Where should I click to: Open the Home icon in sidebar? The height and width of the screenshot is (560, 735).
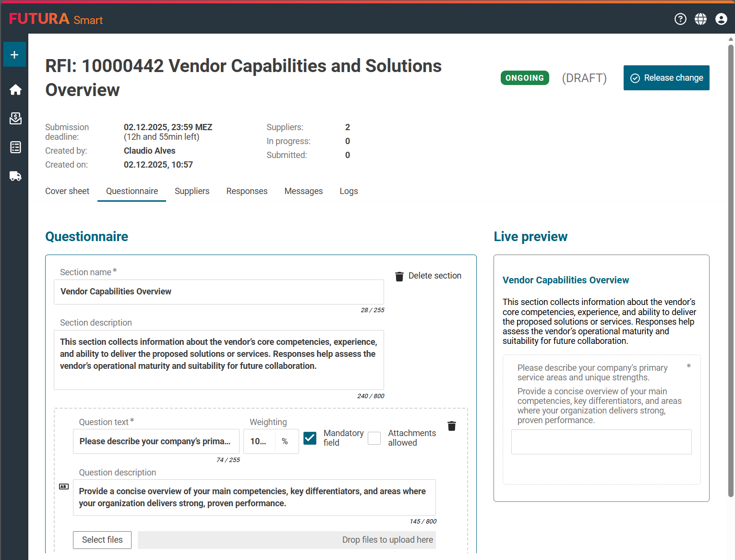[x=15, y=90]
